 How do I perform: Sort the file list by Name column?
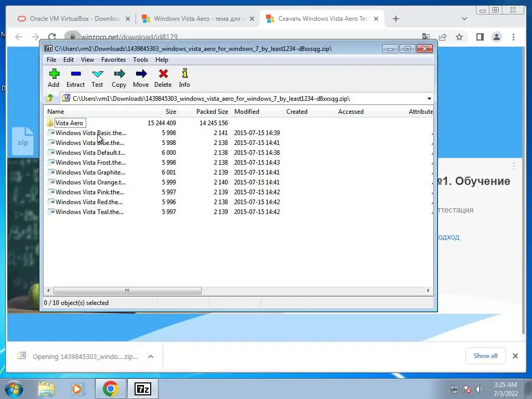coord(86,111)
